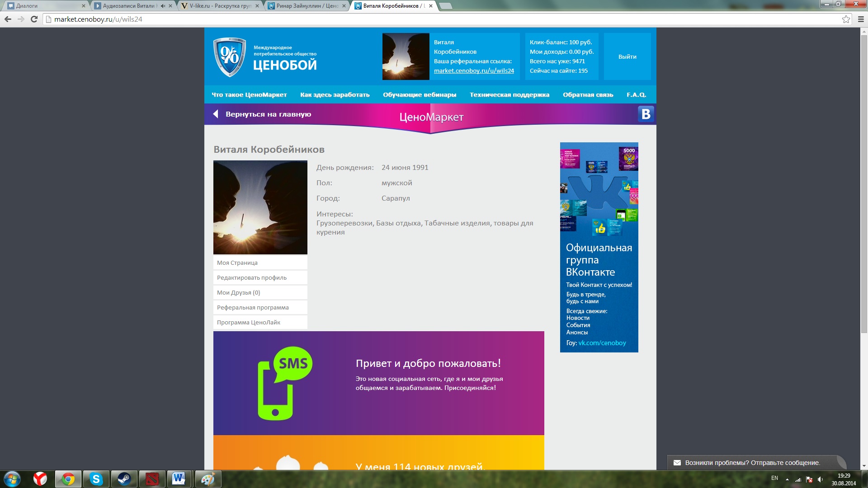Launch Yandex browser from the taskbar
This screenshot has height=488, width=868.
pyautogui.click(x=40, y=479)
